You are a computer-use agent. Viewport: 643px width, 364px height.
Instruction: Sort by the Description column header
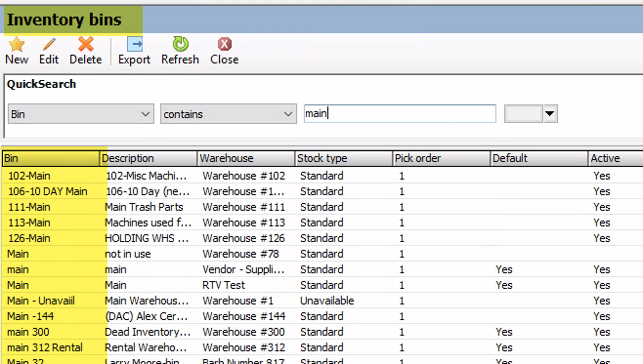[148, 158]
